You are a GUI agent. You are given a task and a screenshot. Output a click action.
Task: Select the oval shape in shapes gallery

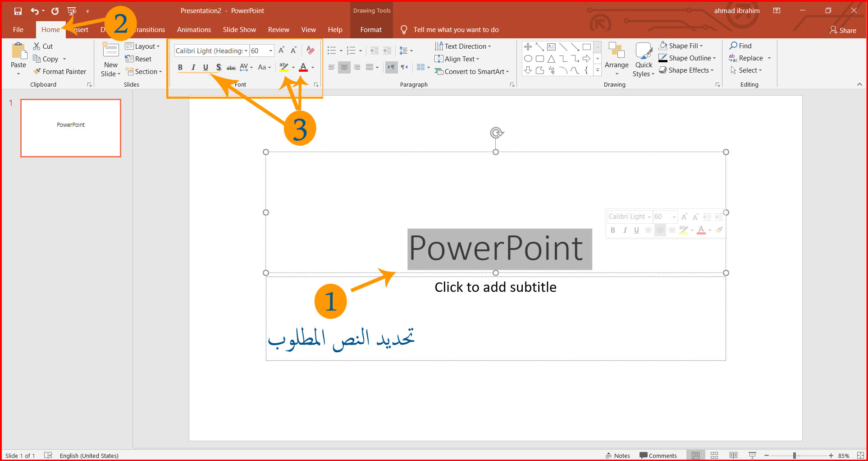coord(528,59)
